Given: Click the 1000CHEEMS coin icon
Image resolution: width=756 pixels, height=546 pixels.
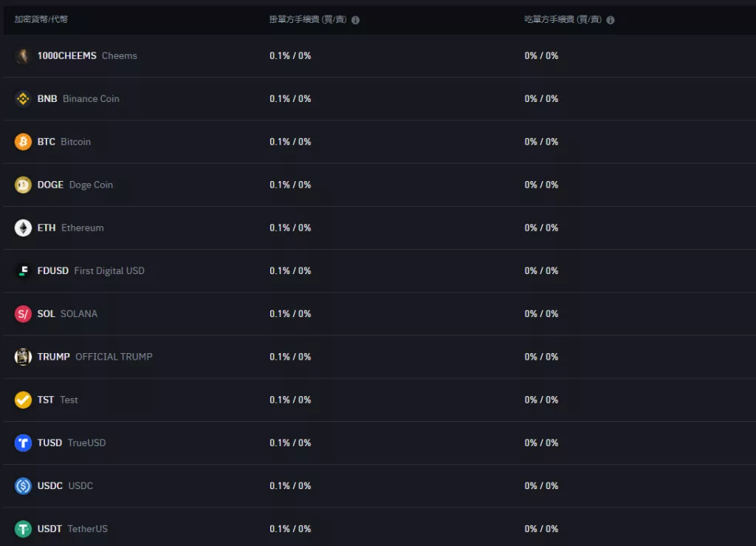Looking at the screenshot, I should point(23,56).
